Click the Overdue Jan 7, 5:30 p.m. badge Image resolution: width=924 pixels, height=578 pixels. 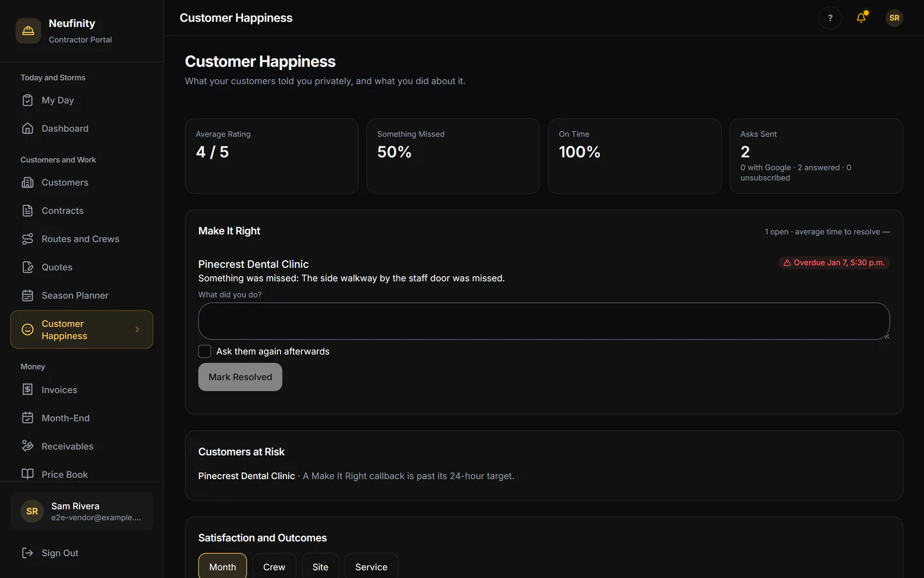coord(834,263)
